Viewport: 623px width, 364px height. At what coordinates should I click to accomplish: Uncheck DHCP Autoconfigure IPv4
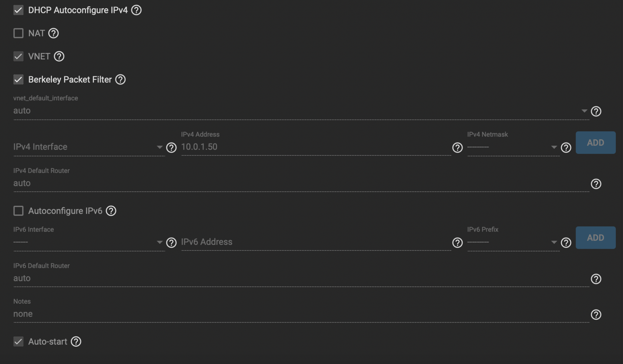pos(18,10)
